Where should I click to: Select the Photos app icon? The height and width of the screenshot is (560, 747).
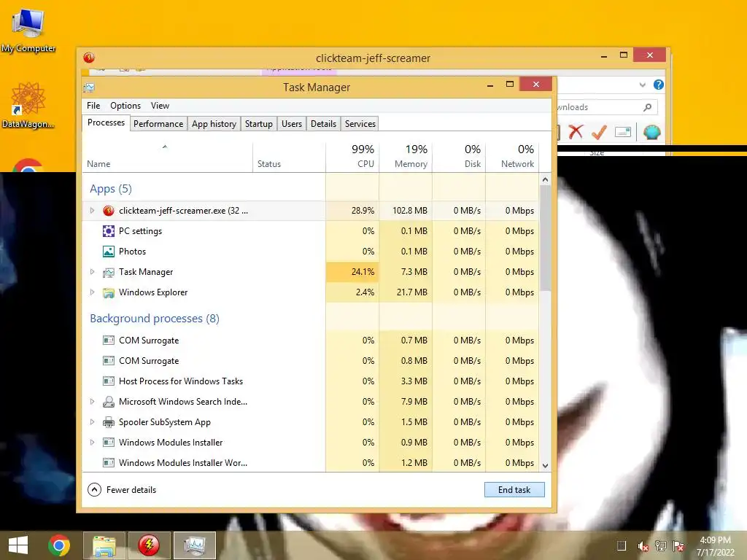[109, 252]
